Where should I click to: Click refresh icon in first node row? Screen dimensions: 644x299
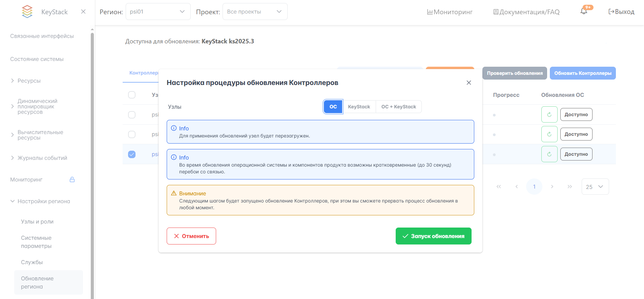point(549,114)
